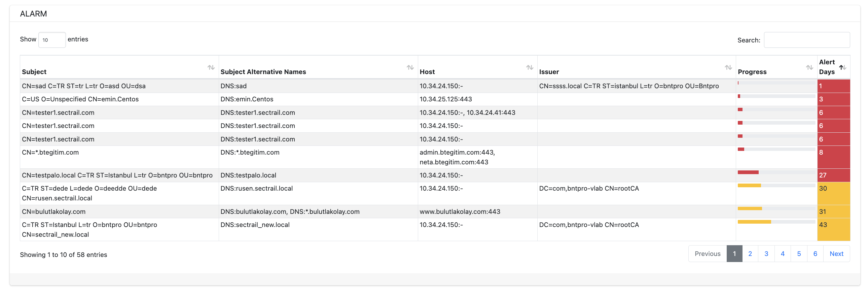The width and height of the screenshot is (868, 291).
Task: Sort table by Subject column icon
Action: pos(211,67)
